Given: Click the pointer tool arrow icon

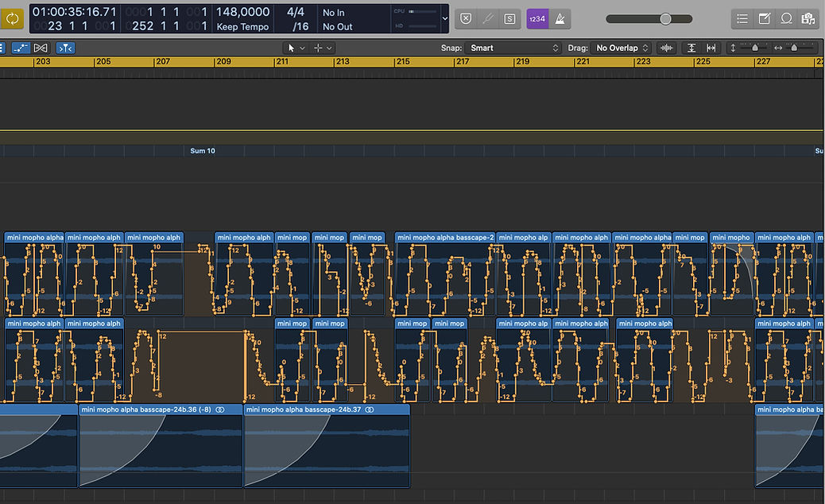Looking at the screenshot, I should [291, 48].
